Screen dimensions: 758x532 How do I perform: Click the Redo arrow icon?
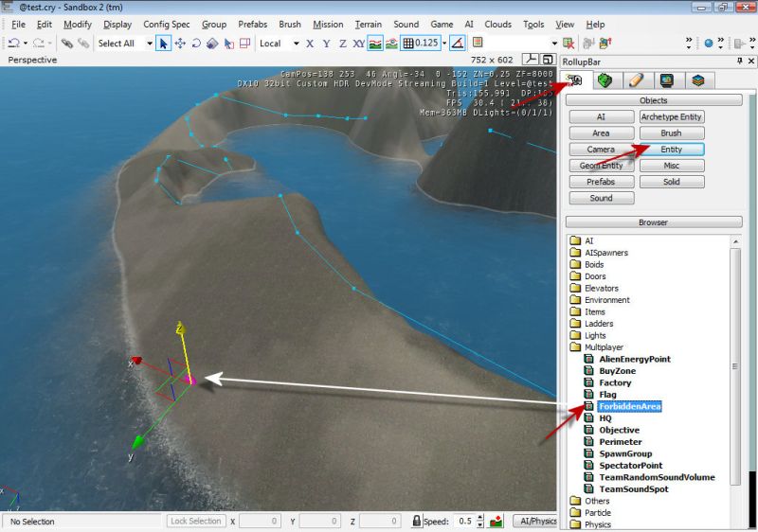39,43
